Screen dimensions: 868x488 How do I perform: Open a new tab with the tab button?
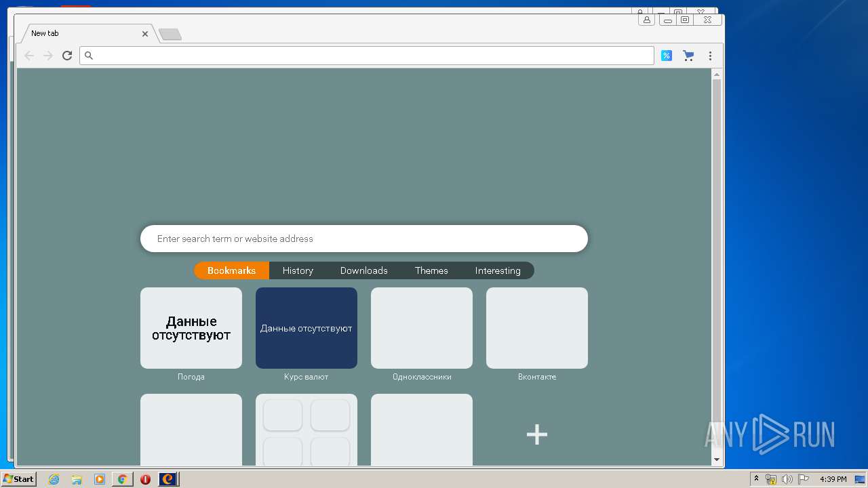(x=170, y=34)
